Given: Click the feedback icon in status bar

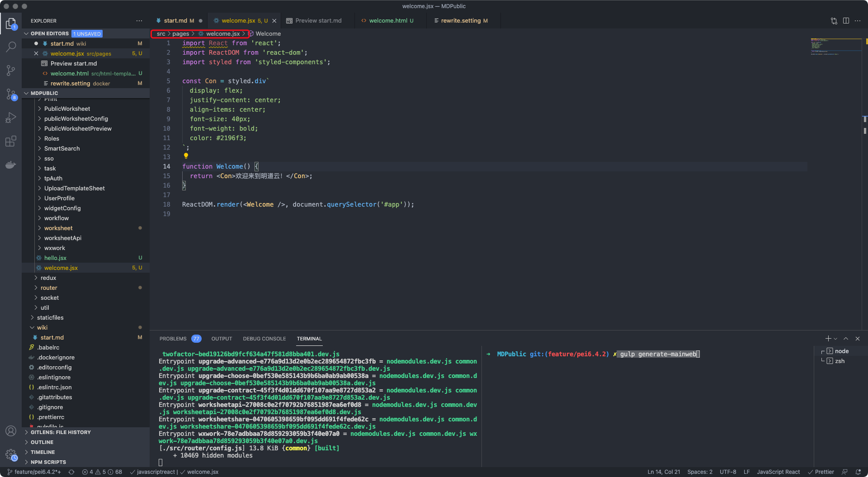Looking at the screenshot, I should point(845,472).
